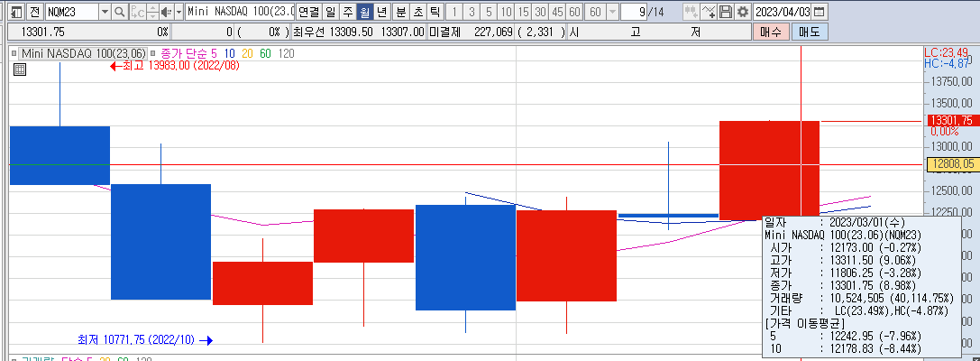Open chart settings gear icon
The width and height of the screenshot is (980, 361).
click(x=742, y=12)
